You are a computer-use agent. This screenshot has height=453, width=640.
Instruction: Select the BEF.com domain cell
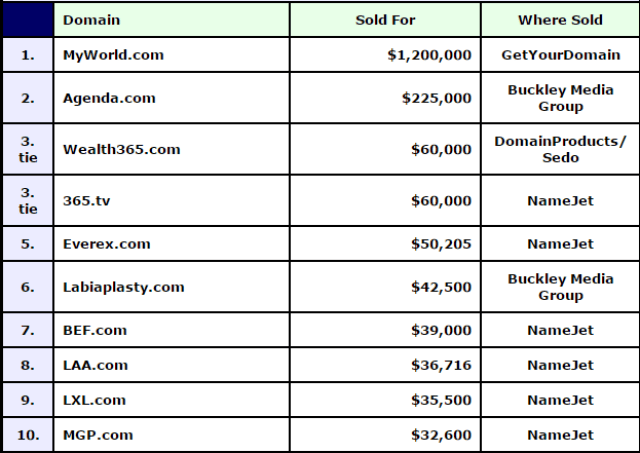click(x=171, y=330)
